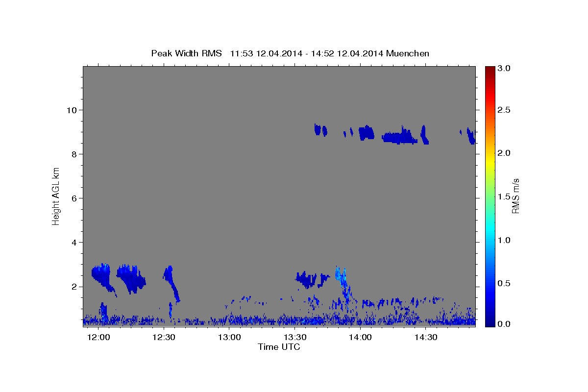Viewport: 588px width, 392px height.
Task: Click the colorbar value '0.5'
Action: tap(505, 283)
